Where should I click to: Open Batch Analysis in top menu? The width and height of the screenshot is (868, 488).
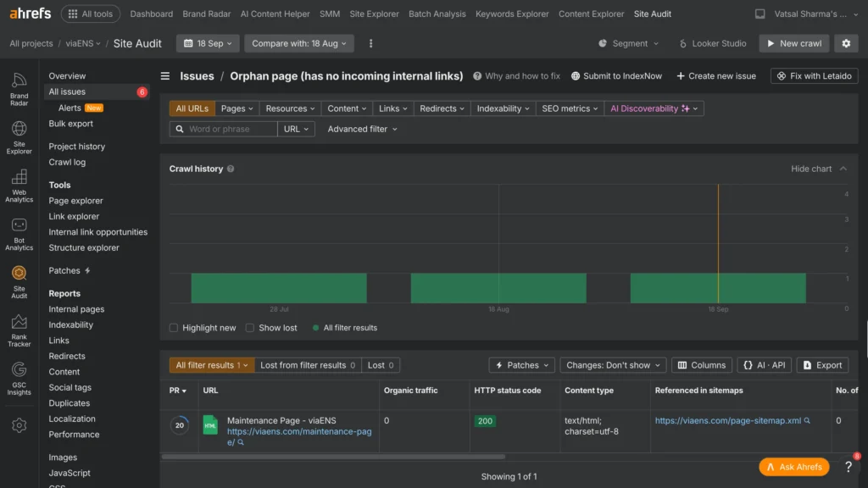tap(437, 14)
